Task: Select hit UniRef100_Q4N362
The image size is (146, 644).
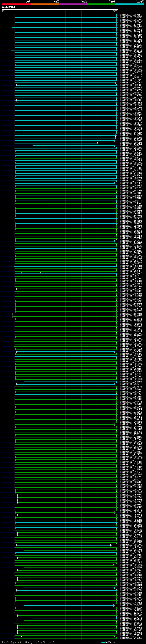Action: (131, 638)
